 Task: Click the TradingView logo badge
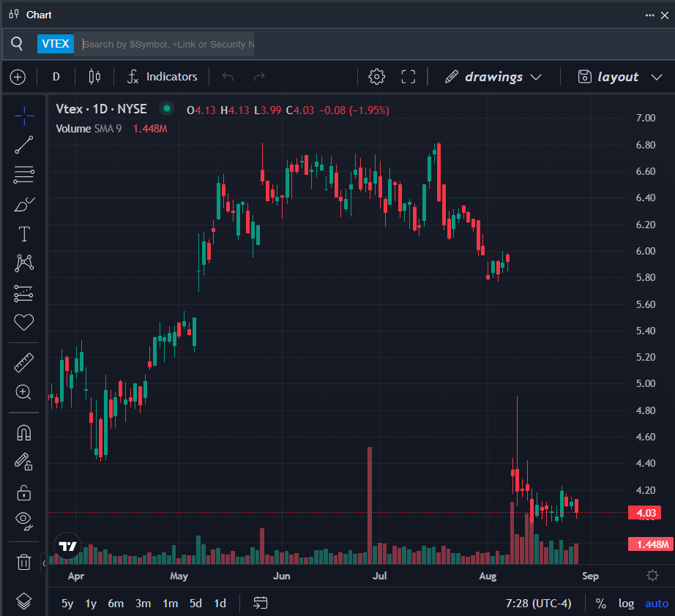(x=67, y=546)
